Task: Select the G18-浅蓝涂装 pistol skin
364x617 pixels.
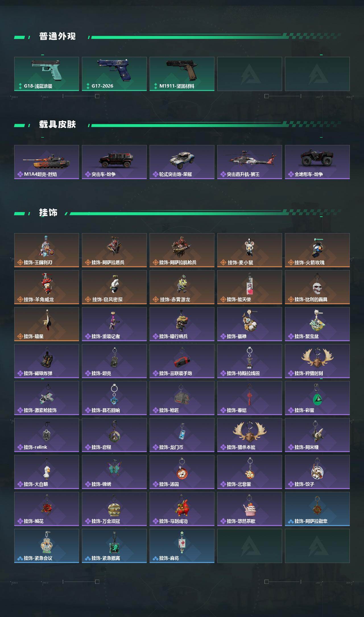Action: (47, 74)
